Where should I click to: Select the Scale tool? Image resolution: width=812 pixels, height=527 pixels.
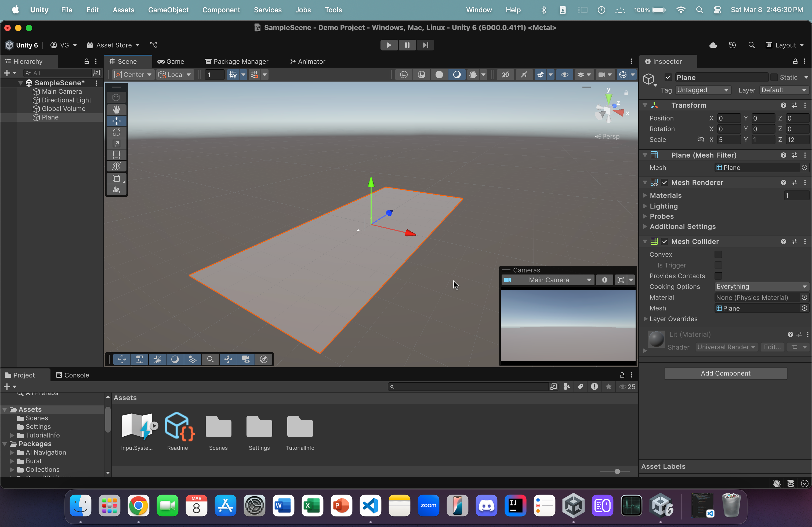(x=116, y=144)
